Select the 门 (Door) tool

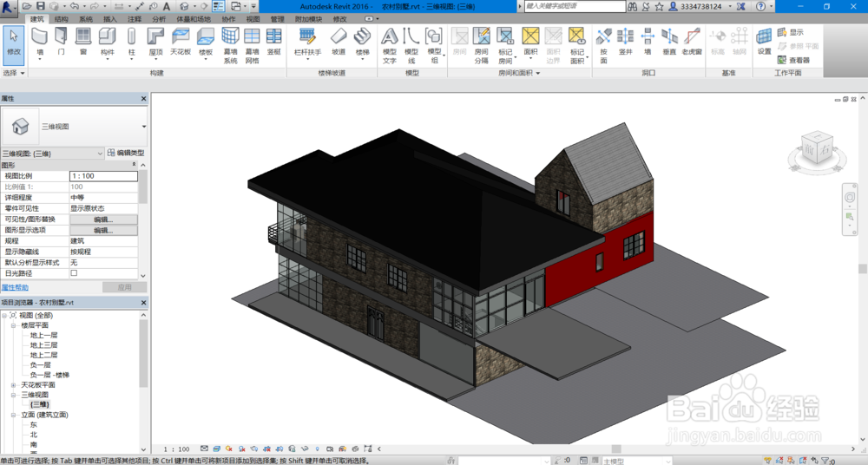(61, 42)
